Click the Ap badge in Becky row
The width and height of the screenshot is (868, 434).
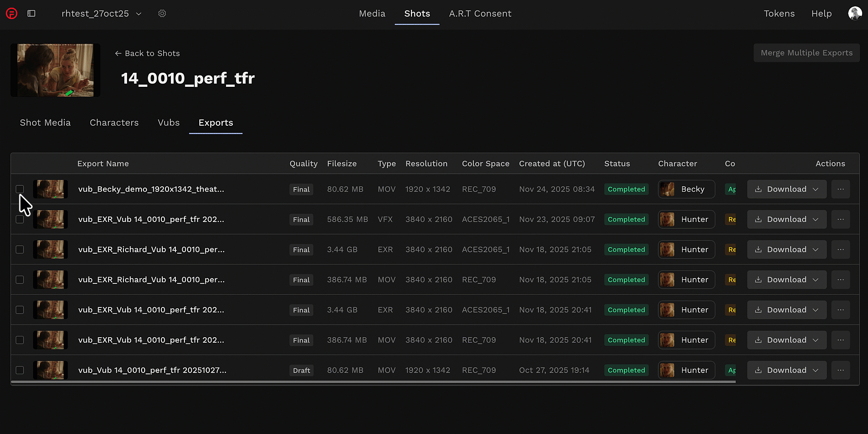click(731, 189)
